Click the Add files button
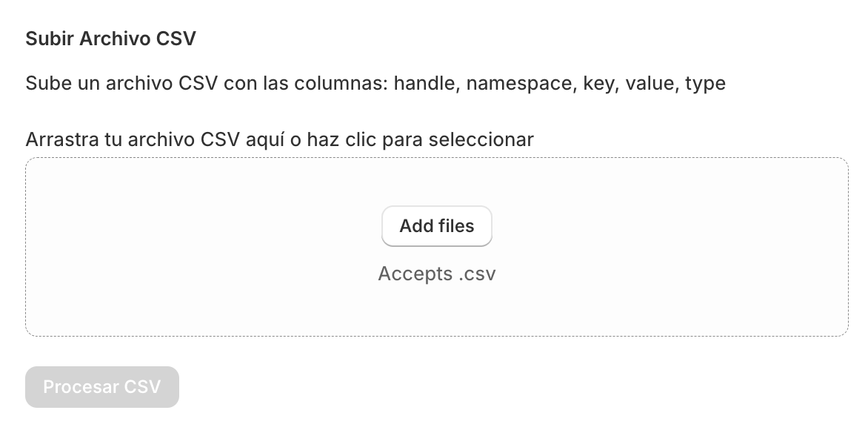This screenshot has width=868, height=433. pos(437,226)
